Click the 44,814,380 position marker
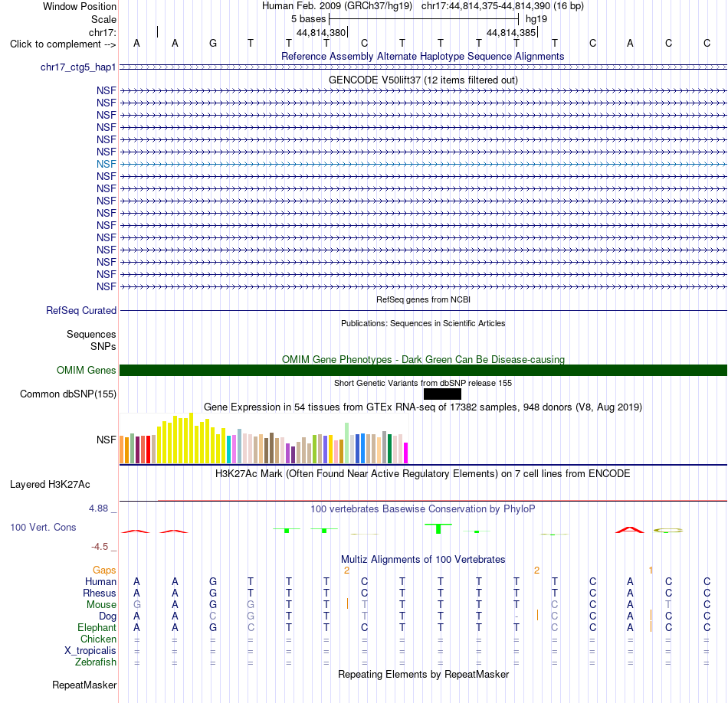Screen dimensions: 728x703 321,33
